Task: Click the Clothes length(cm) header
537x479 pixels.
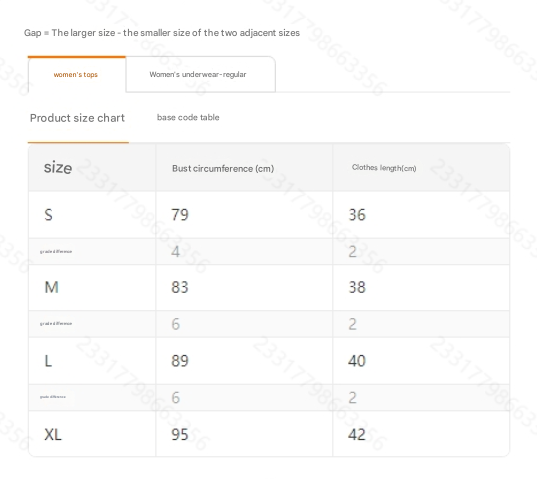Action: click(x=384, y=168)
